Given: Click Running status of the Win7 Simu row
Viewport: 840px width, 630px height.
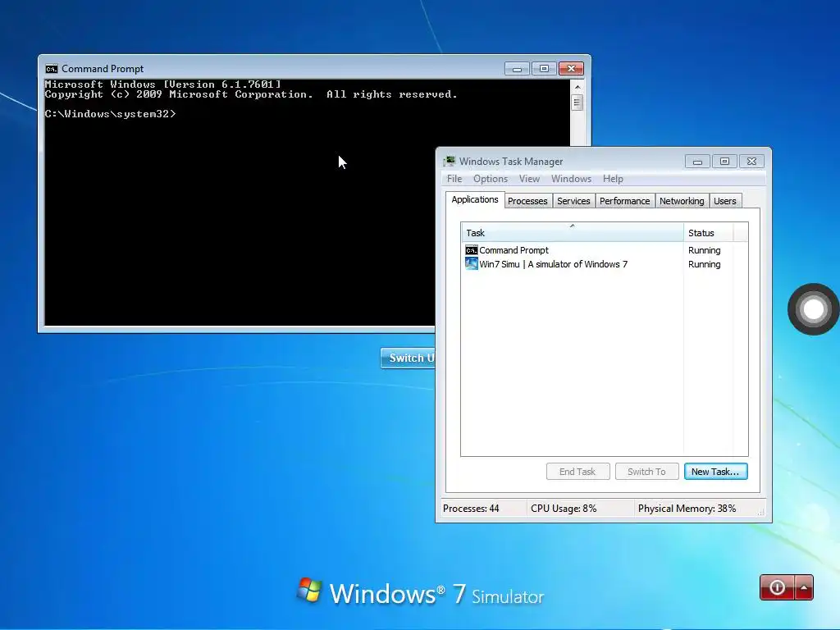Looking at the screenshot, I should click(x=704, y=264).
